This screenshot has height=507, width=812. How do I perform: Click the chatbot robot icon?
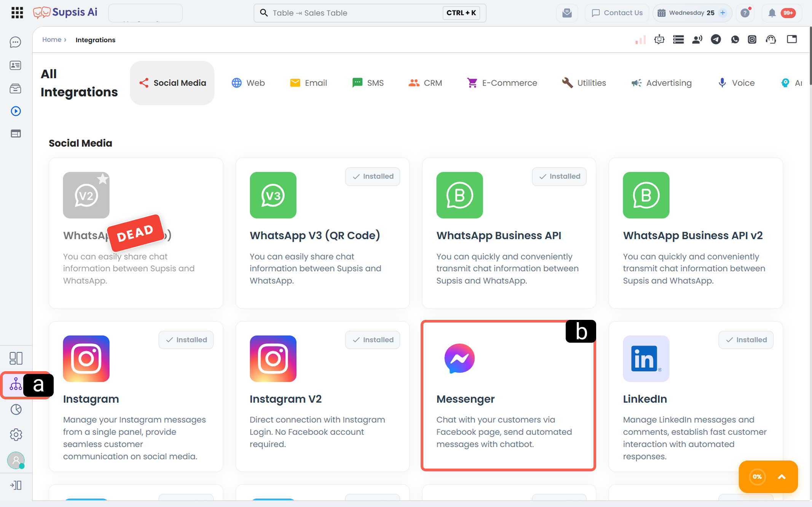(x=659, y=40)
